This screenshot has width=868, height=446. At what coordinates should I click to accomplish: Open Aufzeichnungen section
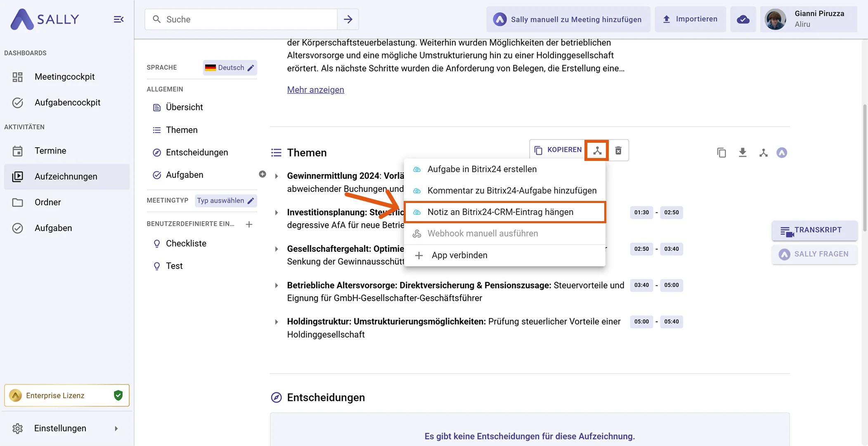click(x=67, y=177)
